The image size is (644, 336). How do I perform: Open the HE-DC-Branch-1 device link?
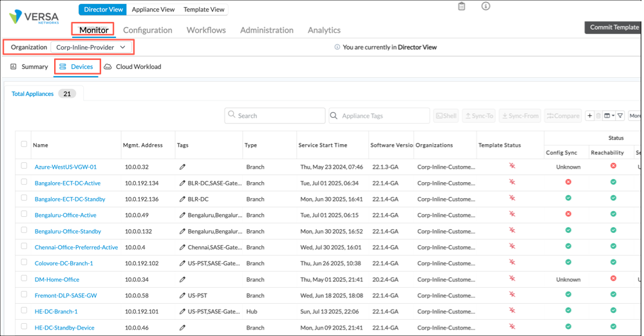(x=56, y=312)
